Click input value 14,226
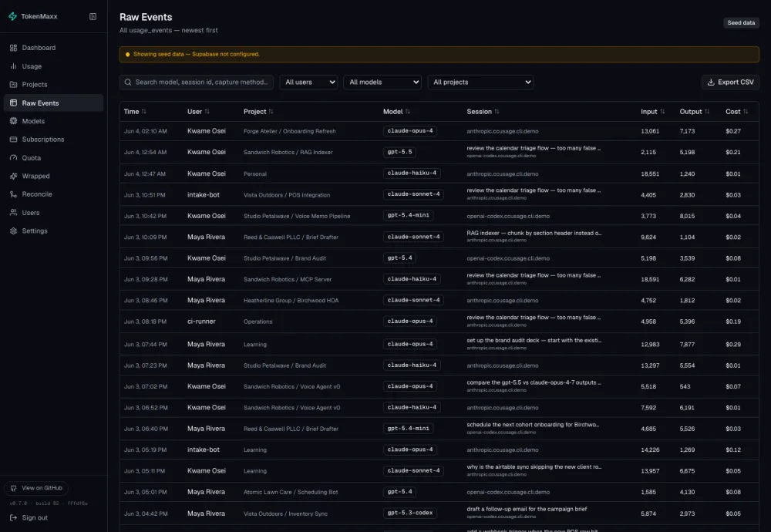Viewport: 771px width, 532px height. (x=650, y=450)
